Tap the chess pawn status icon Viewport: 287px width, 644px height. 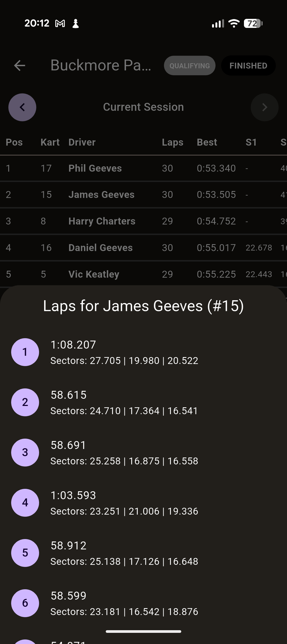[x=76, y=24]
